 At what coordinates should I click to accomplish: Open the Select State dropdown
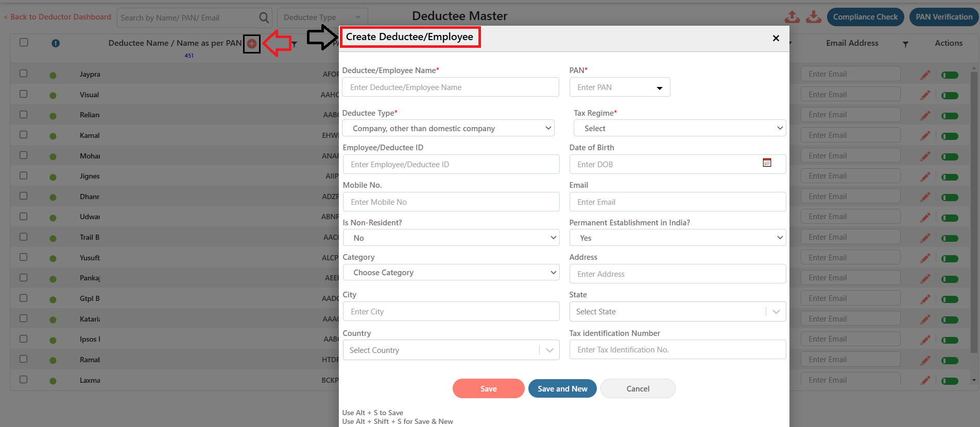(678, 311)
